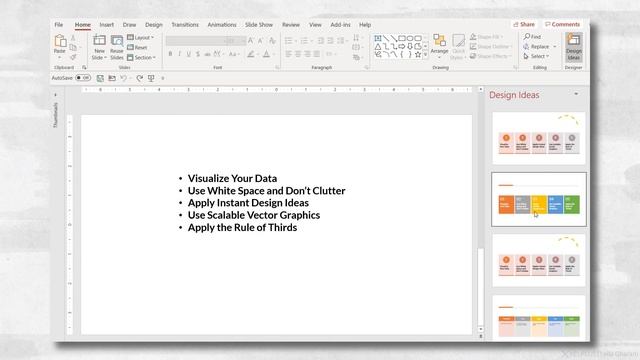Image resolution: width=640 pixels, height=360 pixels.
Task: Click the Save icon in quick access toolbar
Action: [x=100, y=78]
